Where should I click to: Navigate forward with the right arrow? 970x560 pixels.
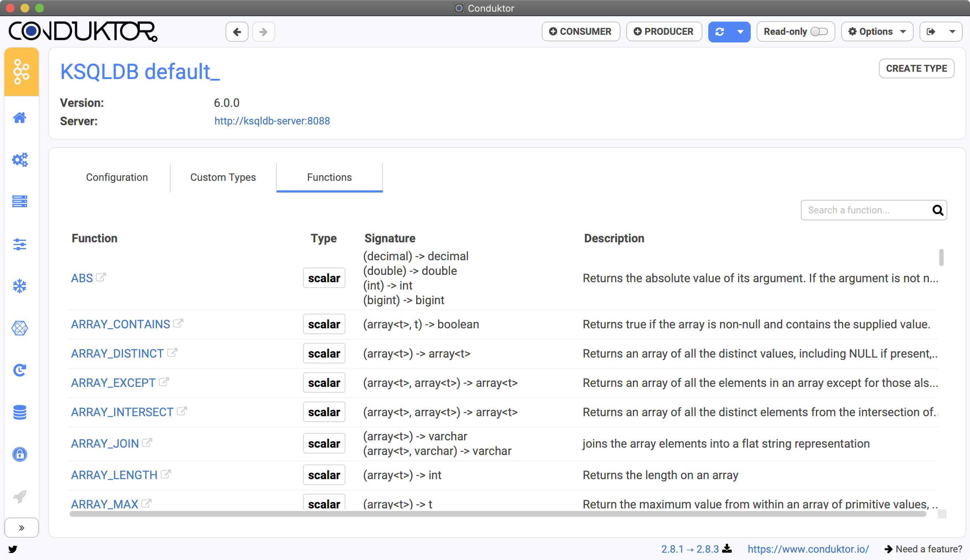click(264, 31)
